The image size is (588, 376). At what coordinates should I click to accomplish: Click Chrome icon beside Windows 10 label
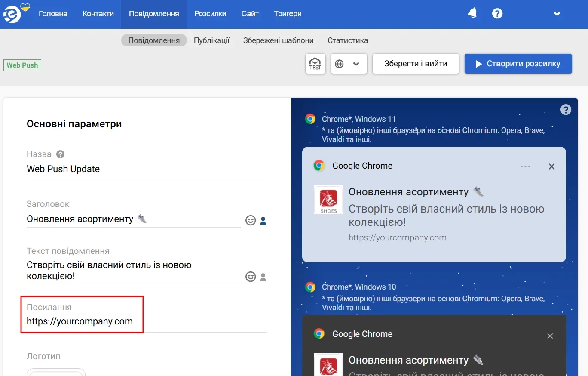point(310,287)
